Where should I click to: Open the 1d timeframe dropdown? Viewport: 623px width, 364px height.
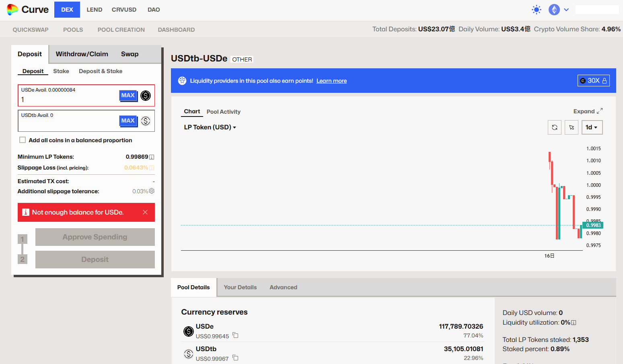tap(592, 127)
